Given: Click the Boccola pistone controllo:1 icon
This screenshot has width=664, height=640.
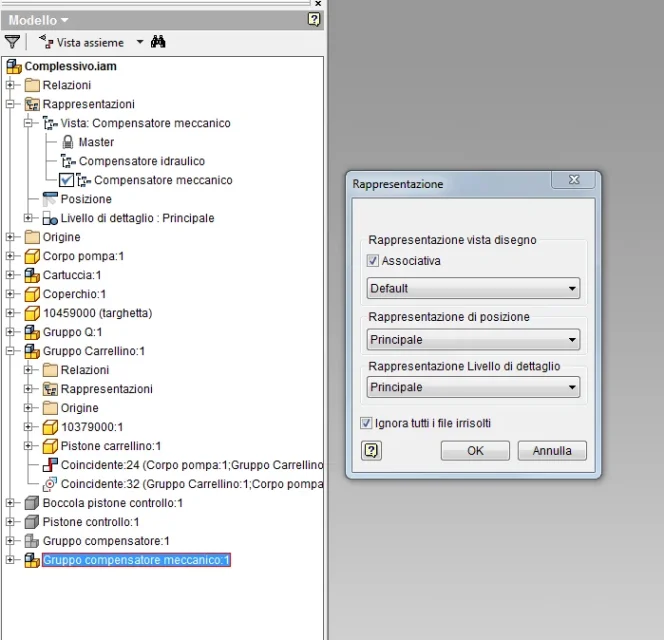Looking at the screenshot, I should point(32,503).
